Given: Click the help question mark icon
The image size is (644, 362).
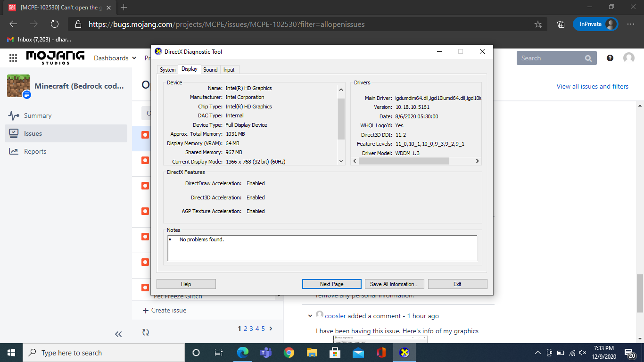Looking at the screenshot, I should point(610,58).
